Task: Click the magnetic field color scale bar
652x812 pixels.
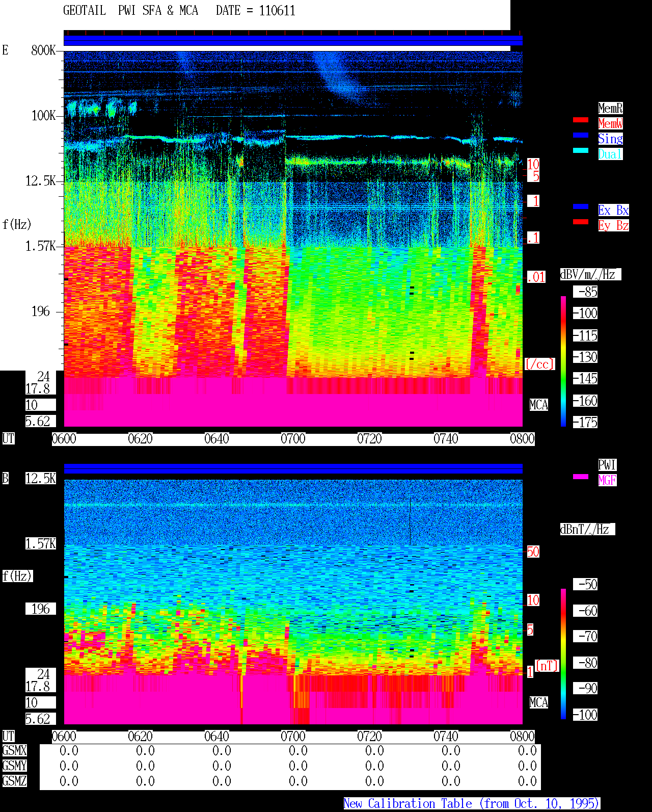Action: (563, 654)
